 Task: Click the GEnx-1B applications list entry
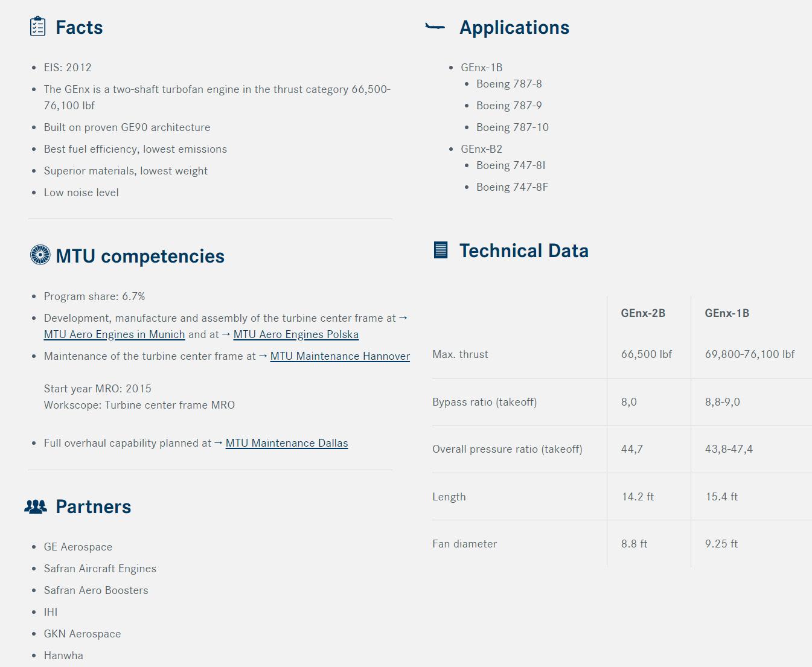pyautogui.click(x=481, y=68)
